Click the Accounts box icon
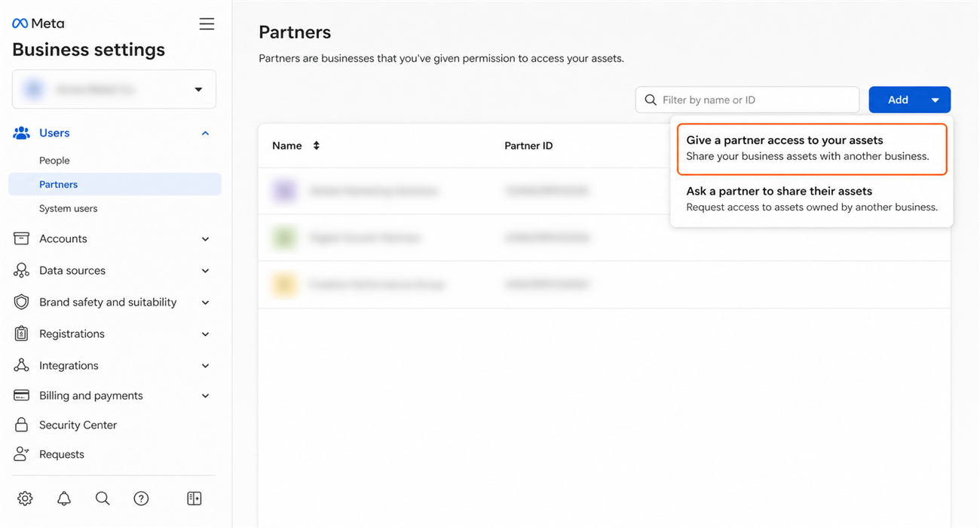 pyautogui.click(x=22, y=238)
